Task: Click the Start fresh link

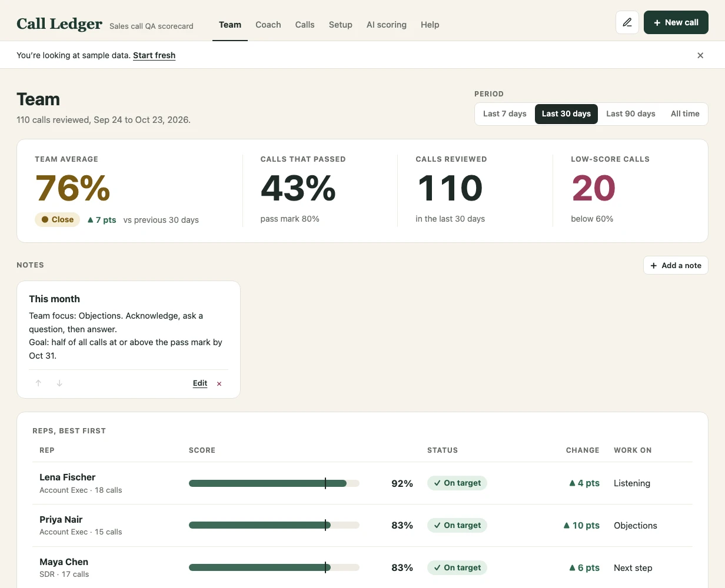Action: tap(154, 55)
